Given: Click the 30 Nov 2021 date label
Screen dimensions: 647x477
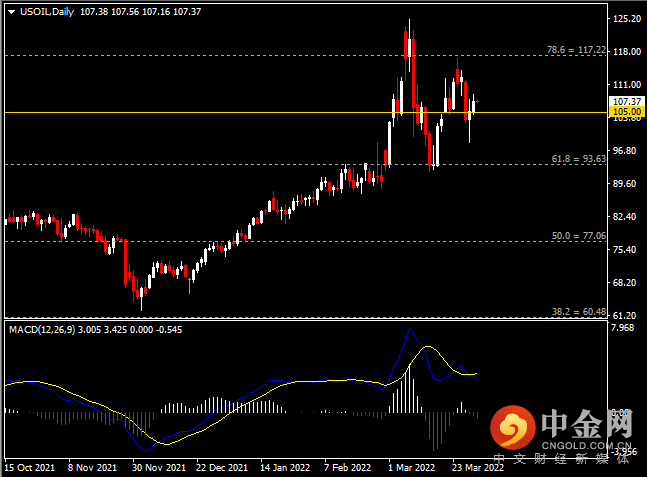Looking at the screenshot, I should coord(159,468).
